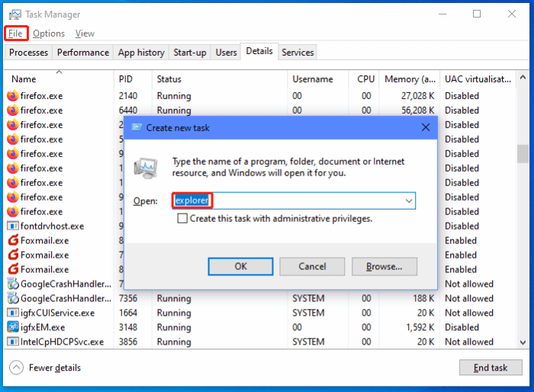Click the Browse... button
534x392 pixels.
[384, 266]
